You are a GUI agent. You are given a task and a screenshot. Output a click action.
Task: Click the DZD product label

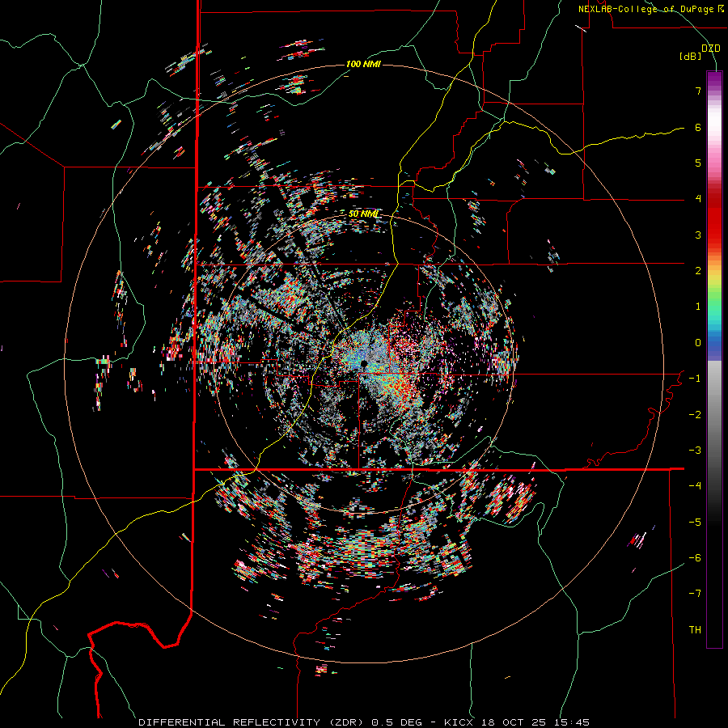(x=710, y=48)
